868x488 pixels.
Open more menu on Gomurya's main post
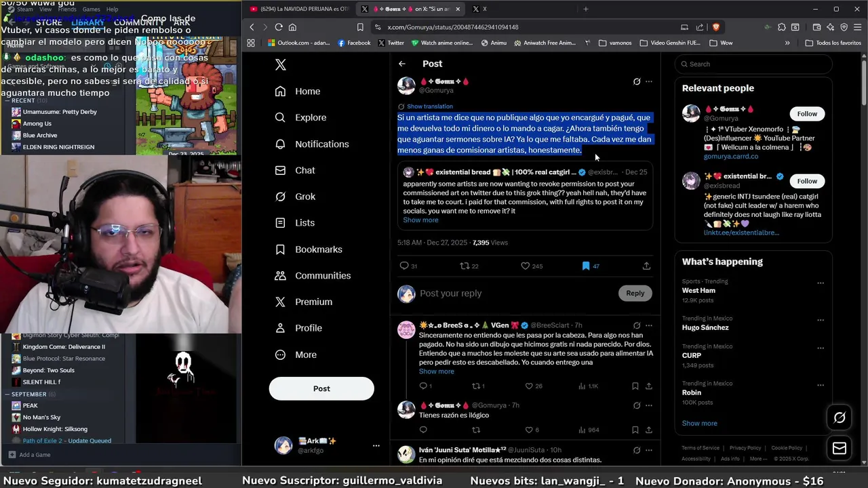(x=649, y=81)
